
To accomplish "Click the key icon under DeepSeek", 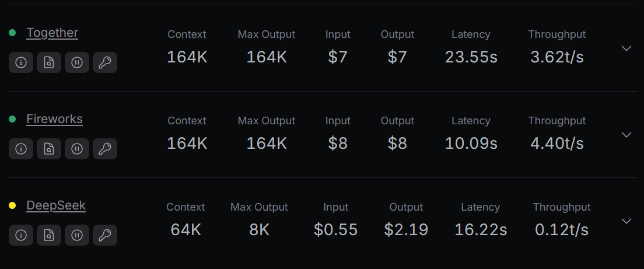I will (105, 235).
